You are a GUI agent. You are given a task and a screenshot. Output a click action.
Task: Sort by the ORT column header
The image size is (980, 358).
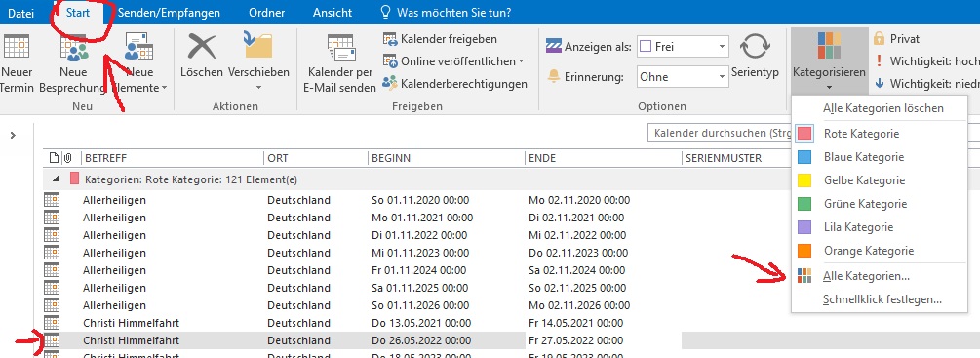(316, 158)
